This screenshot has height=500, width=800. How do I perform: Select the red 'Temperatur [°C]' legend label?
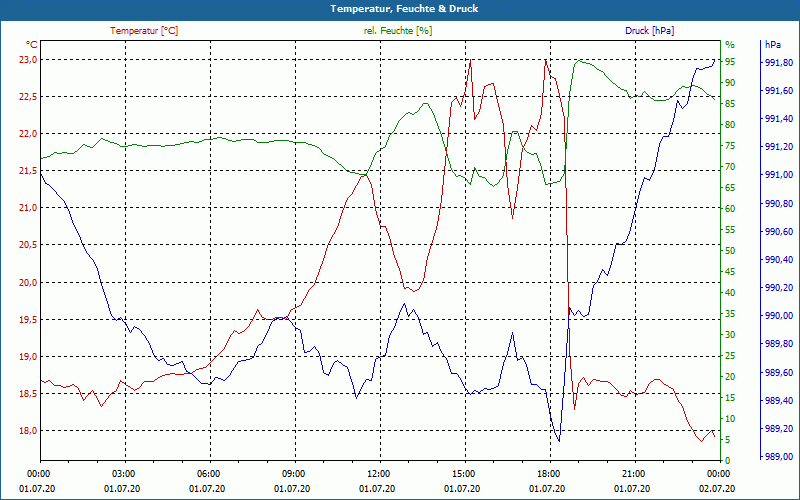(144, 31)
